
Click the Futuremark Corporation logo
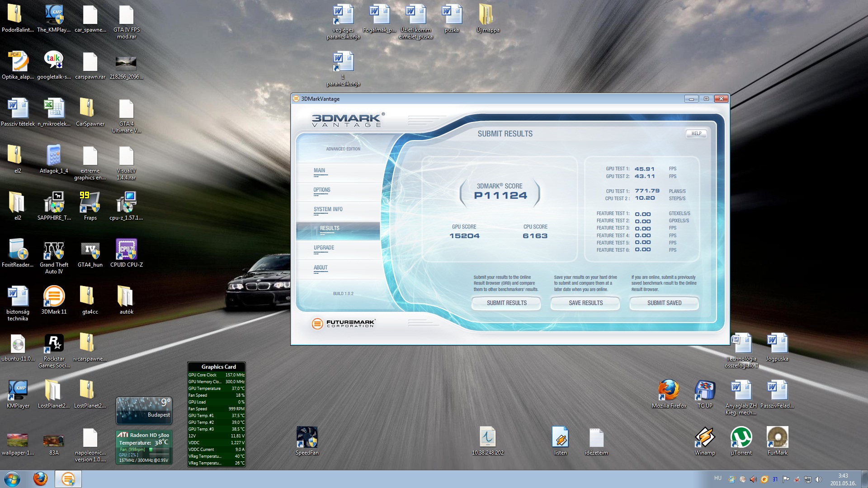[x=343, y=324]
